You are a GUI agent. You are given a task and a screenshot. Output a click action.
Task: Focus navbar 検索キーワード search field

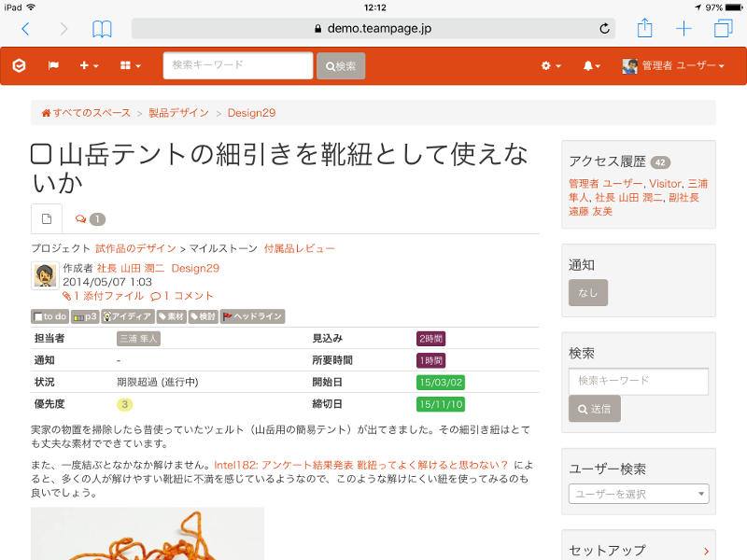tap(238, 65)
